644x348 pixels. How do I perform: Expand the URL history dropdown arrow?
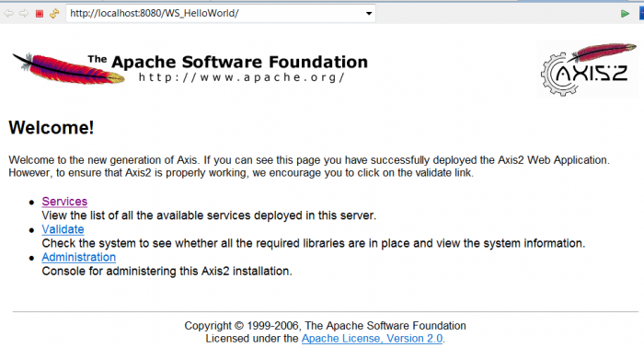(x=369, y=14)
